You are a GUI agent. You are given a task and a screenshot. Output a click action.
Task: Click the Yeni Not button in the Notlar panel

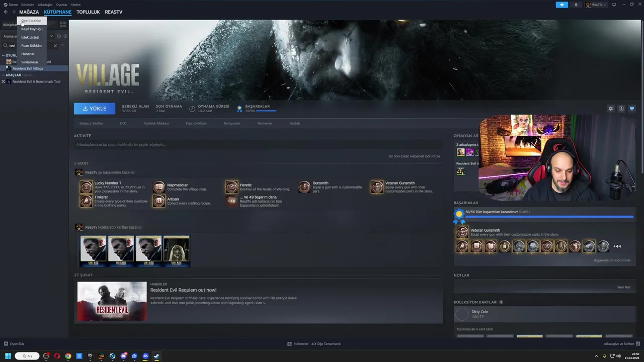(624, 287)
